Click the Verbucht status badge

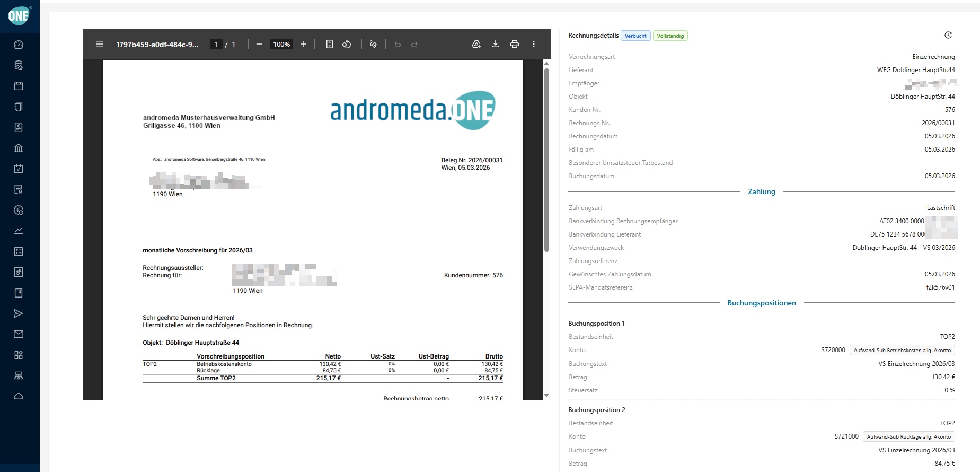(635, 36)
